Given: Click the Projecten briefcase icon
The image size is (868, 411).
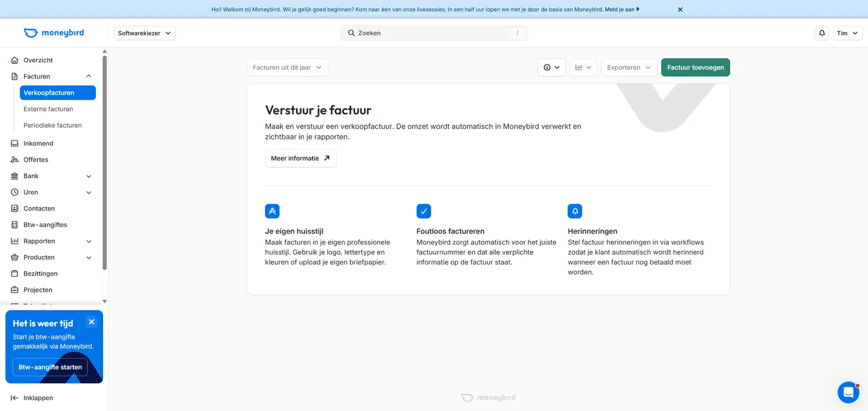Looking at the screenshot, I should click(15, 290).
